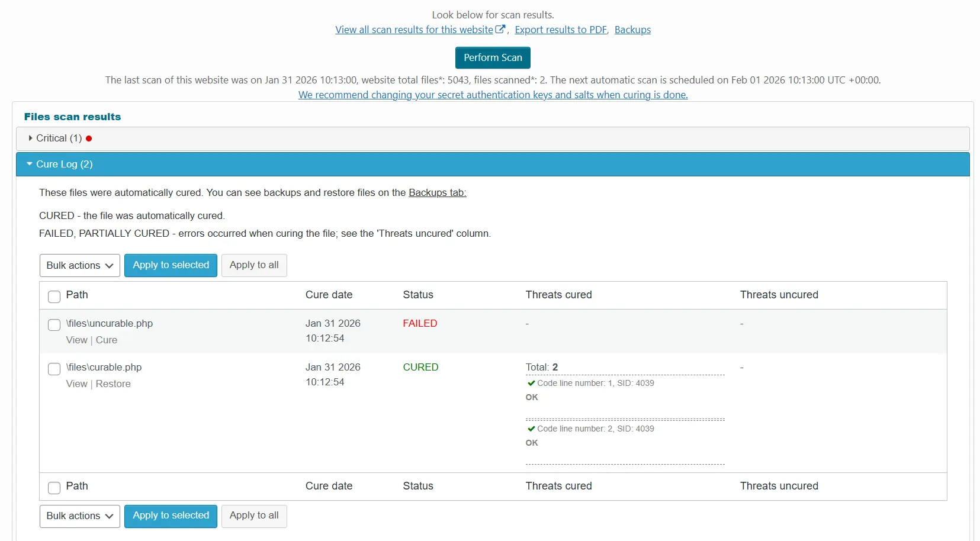980x541 pixels.
Task: Open Export results to PDF link
Action: 561,30
